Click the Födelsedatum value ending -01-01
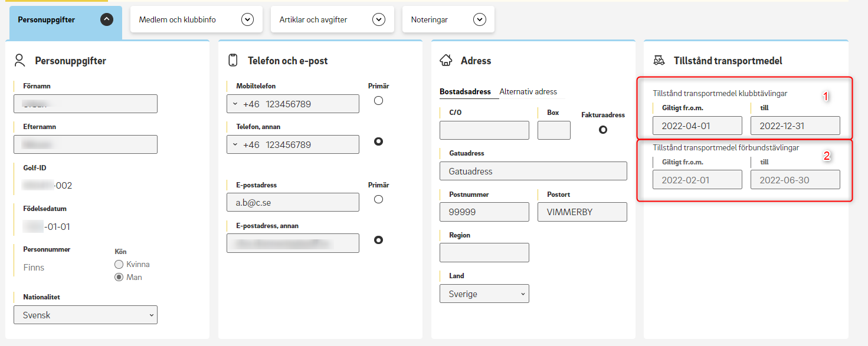The width and height of the screenshot is (868, 346). (47, 226)
